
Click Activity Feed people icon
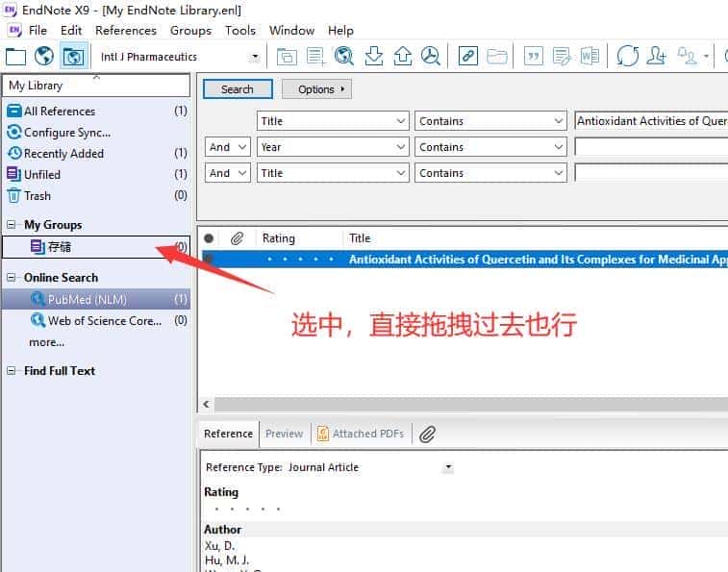(x=688, y=57)
